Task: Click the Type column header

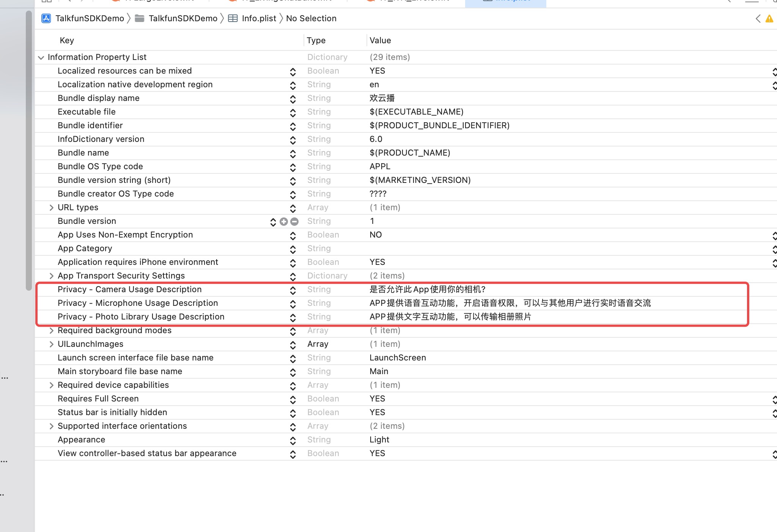Action: click(316, 40)
